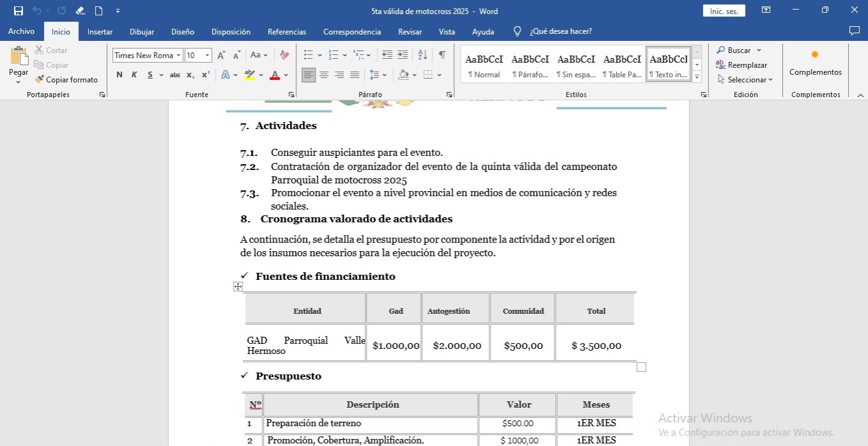This screenshot has height=446, width=868.
Task: Switch to the Insertar tab
Action: [100, 32]
